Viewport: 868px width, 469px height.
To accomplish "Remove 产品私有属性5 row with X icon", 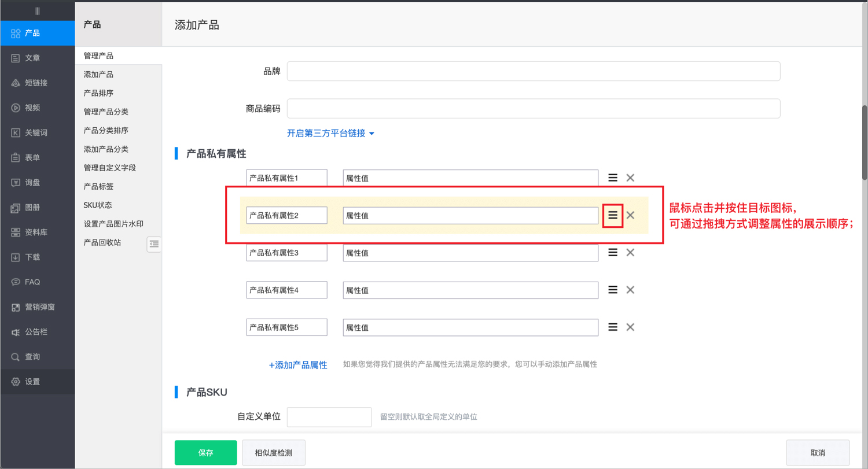I will (x=630, y=327).
